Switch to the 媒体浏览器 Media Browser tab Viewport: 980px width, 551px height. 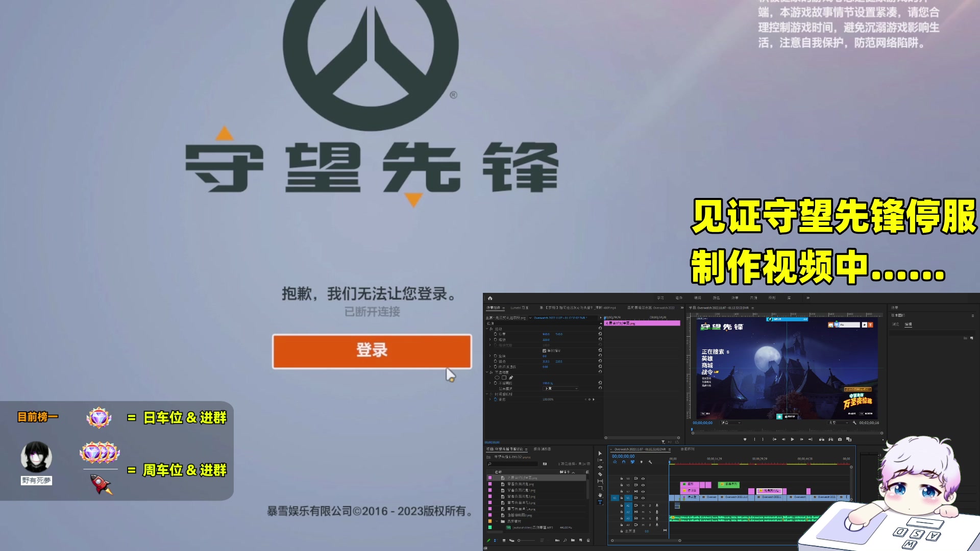[542, 449]
